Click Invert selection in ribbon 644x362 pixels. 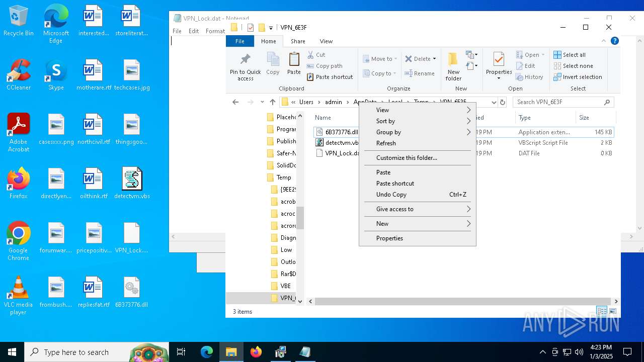578,77
